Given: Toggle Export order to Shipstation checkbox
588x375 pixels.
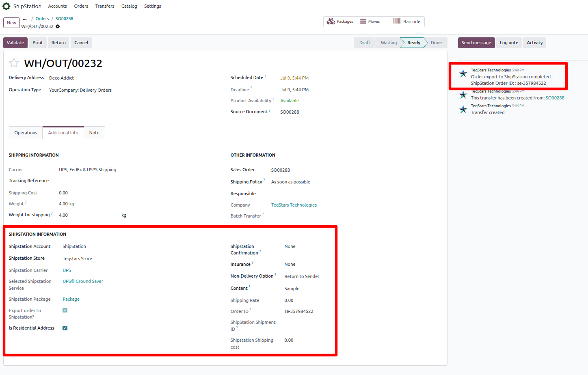Looking at the screenshot, I should point(65,310).
